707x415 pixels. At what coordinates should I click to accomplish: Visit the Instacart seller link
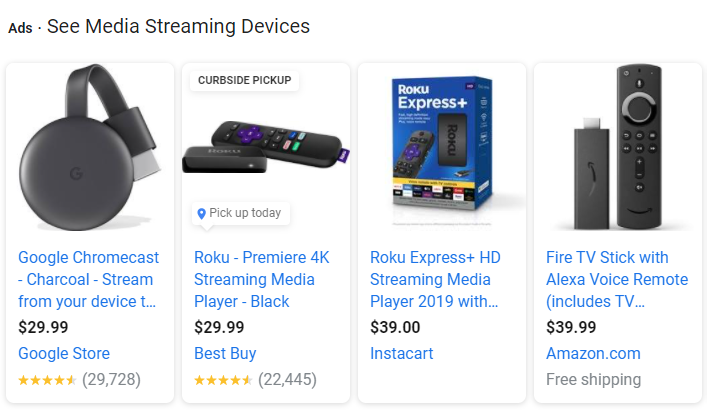(x=401, y=353)
